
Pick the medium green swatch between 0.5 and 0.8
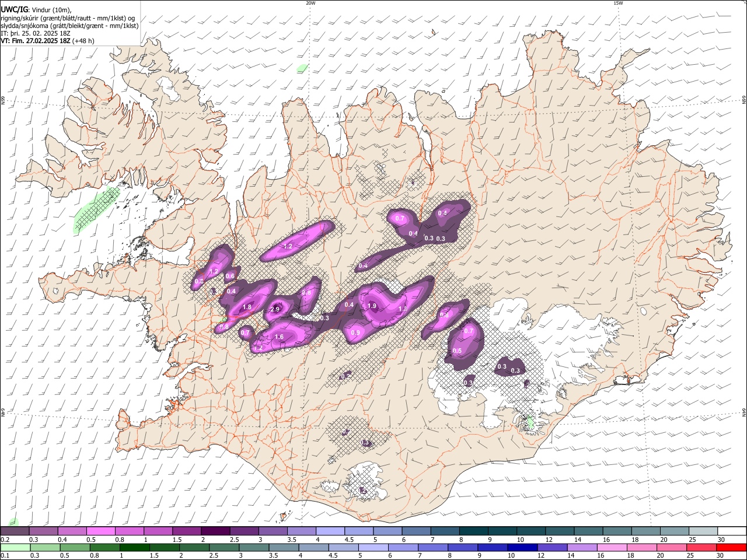(75, 548)
